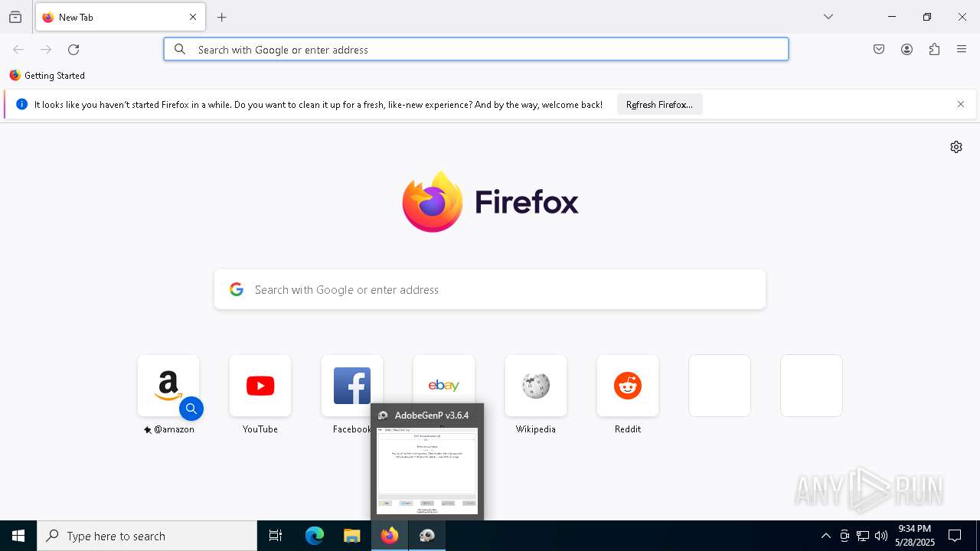Viewport: 980px width, 551px height.
Task: Open the Reddit shortcut tile
Action: click(628, 386)
